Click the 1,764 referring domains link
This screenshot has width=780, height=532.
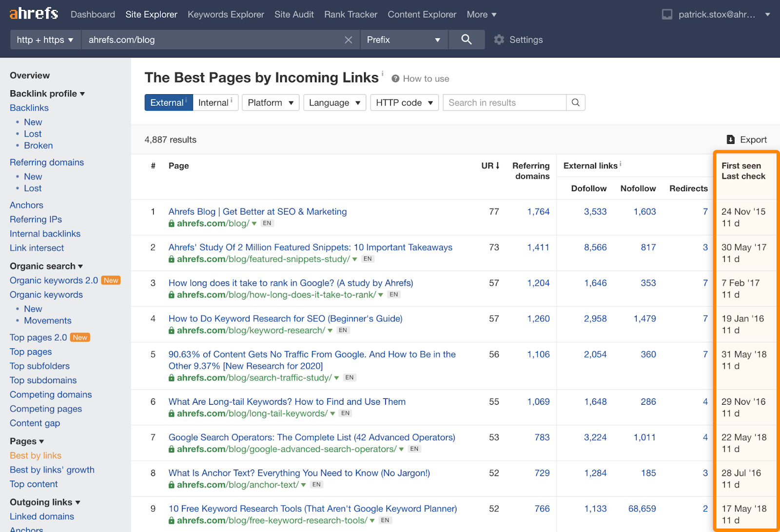click(538, 212)
